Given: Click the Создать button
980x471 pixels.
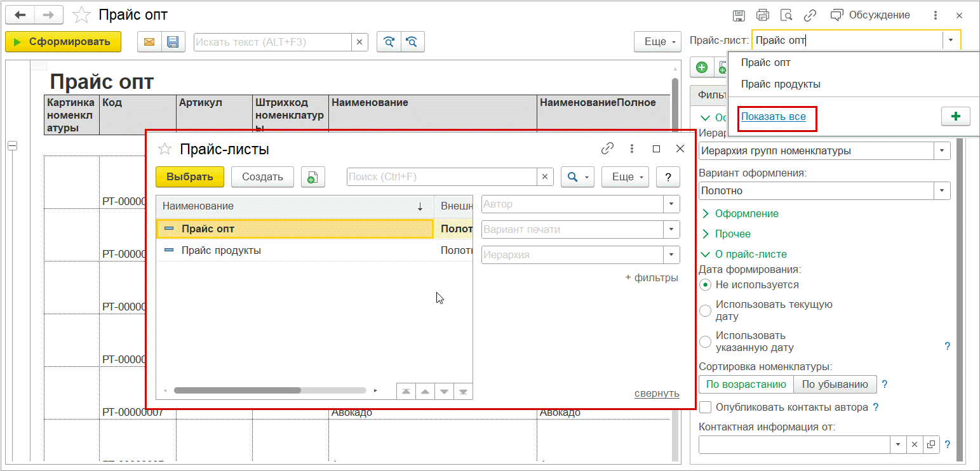Looking at the screenshot, I should [x=262, y=177].
